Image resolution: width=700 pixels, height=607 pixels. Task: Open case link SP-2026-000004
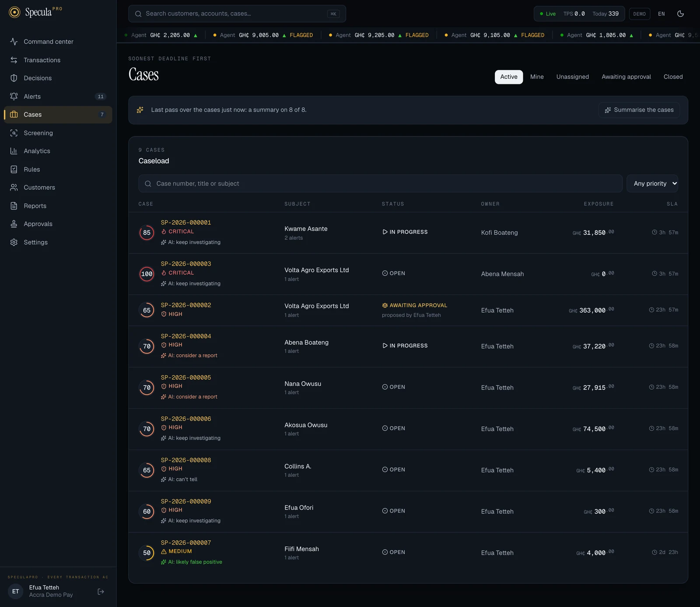pyautogui.click(x=186, y=336)
